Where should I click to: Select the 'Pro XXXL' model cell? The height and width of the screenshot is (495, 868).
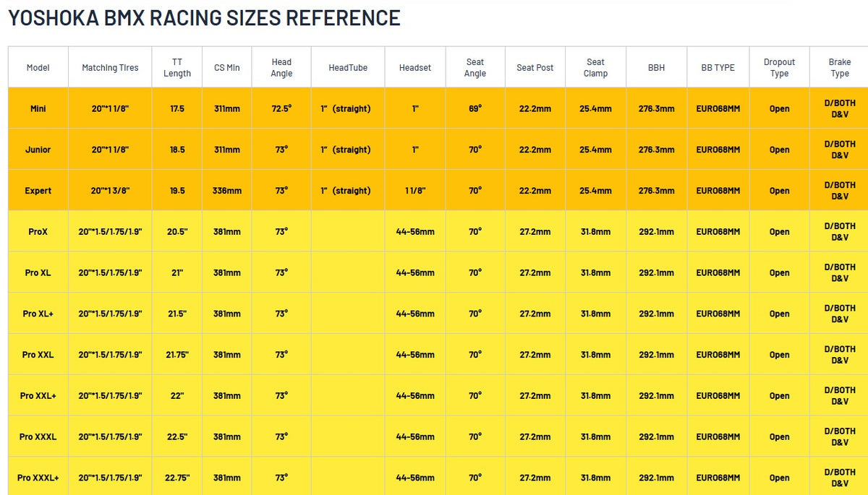(38, 436)
